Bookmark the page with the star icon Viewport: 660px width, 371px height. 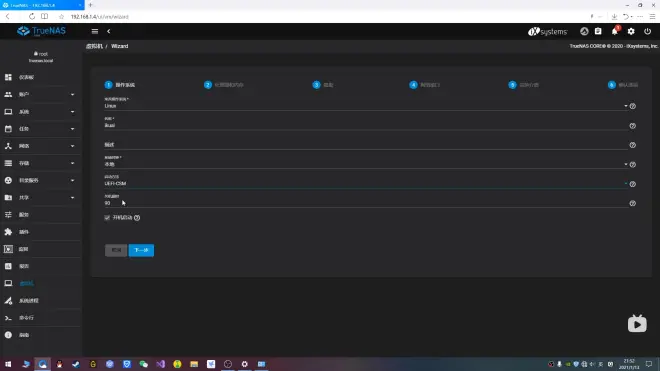point(61,17)
